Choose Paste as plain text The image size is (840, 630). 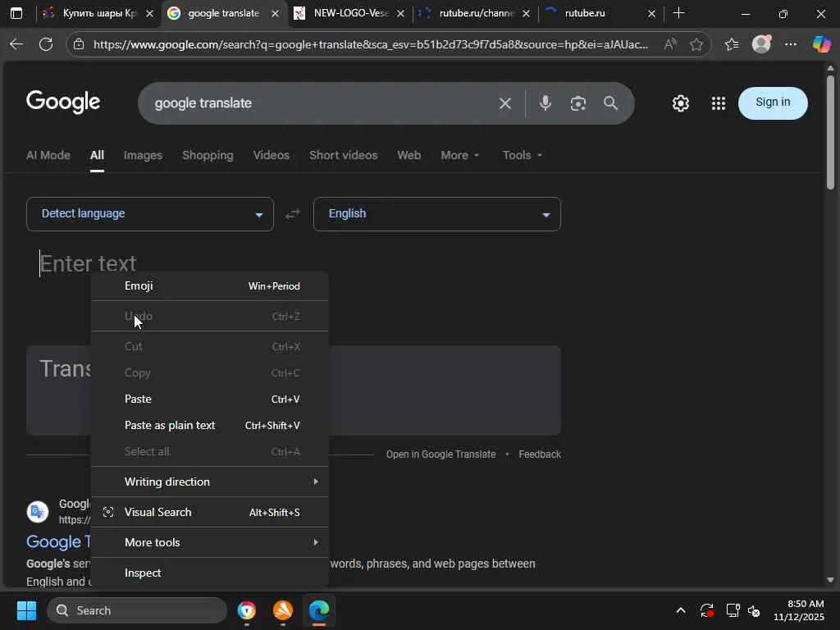(209, 426)
